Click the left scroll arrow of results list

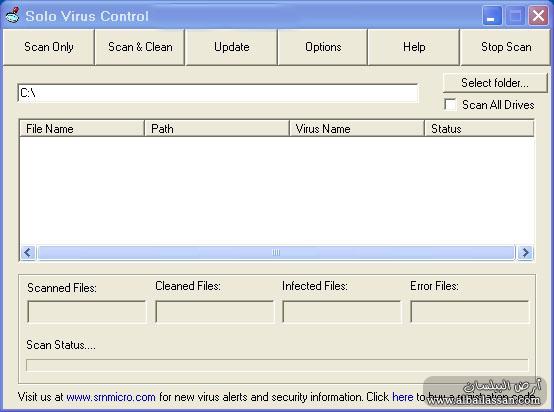(x=28, y=253)
